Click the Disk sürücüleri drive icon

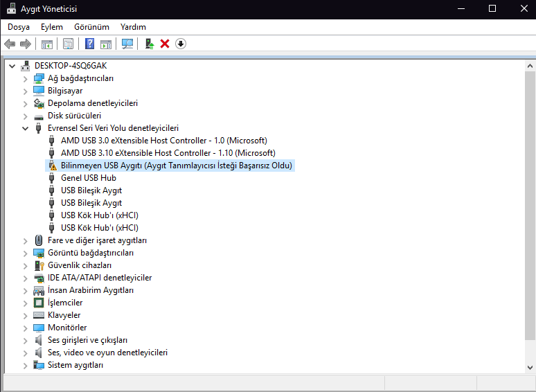tap(39, 117)
